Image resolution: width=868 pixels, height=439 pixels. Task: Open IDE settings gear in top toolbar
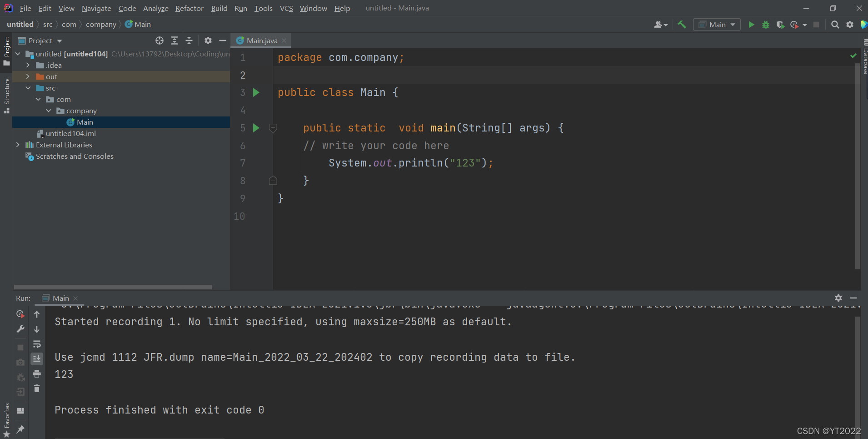click(850, 25)
